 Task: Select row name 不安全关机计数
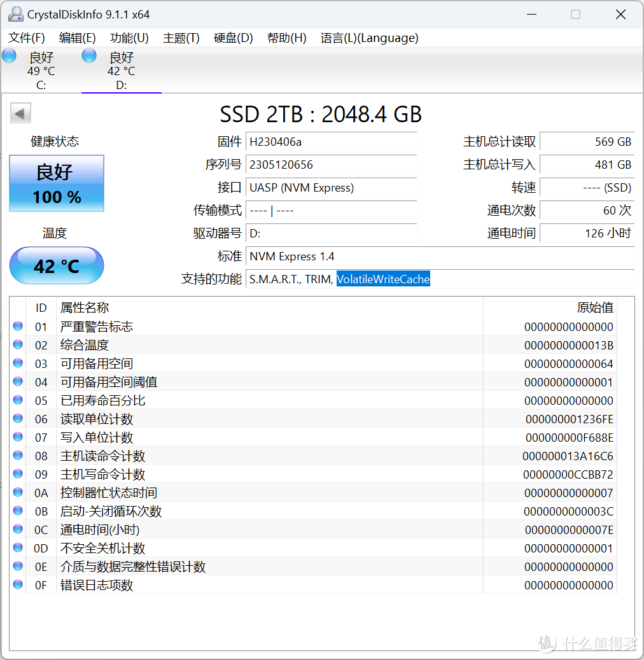pyautogui.click(x=102, y=548)
